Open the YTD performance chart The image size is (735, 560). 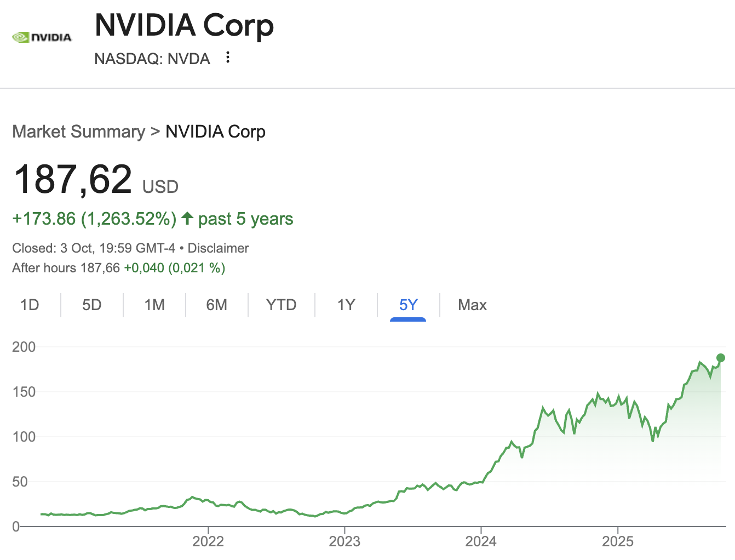pos(281,305)
